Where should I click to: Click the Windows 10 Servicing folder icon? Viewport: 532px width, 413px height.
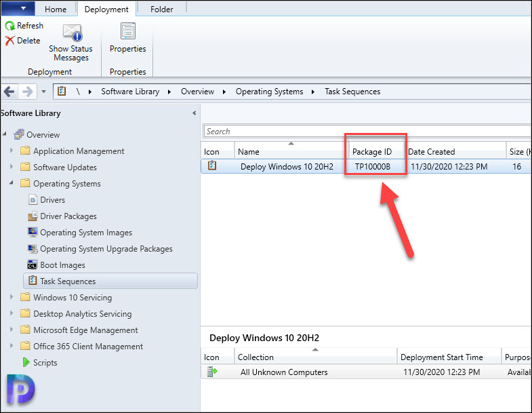[25, 297]
